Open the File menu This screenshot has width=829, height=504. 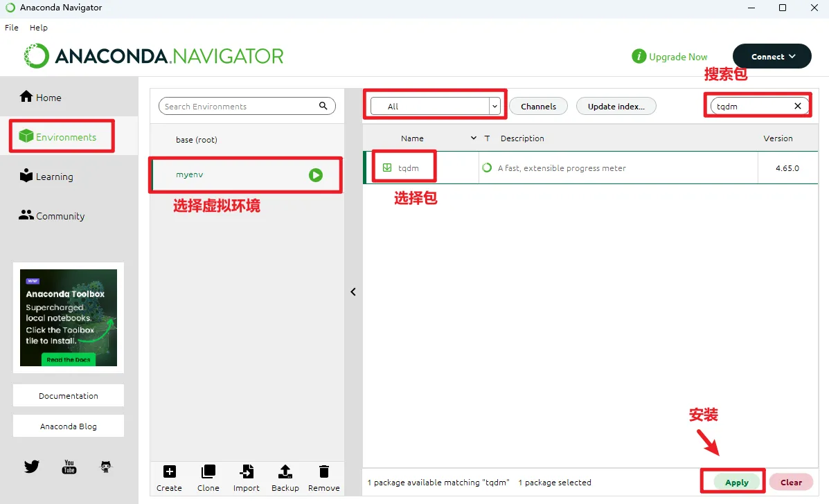point(12,28)
